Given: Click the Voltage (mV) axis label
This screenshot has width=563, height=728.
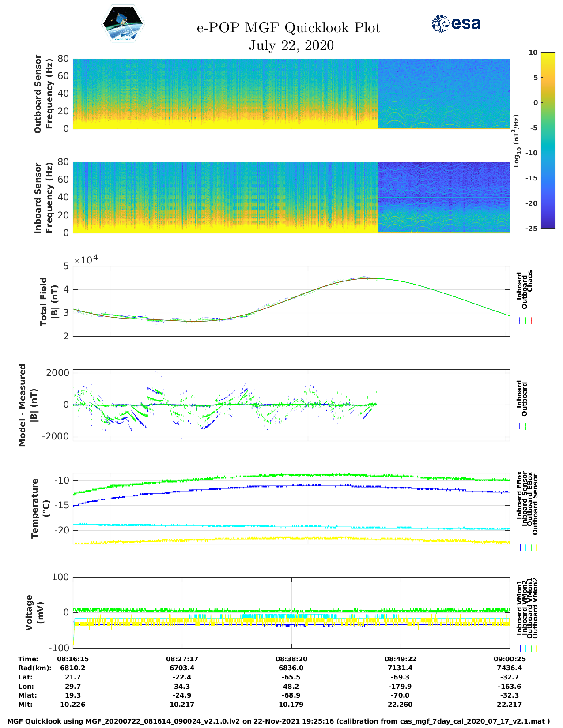Looking at the screenshot, I should point(35,612).
